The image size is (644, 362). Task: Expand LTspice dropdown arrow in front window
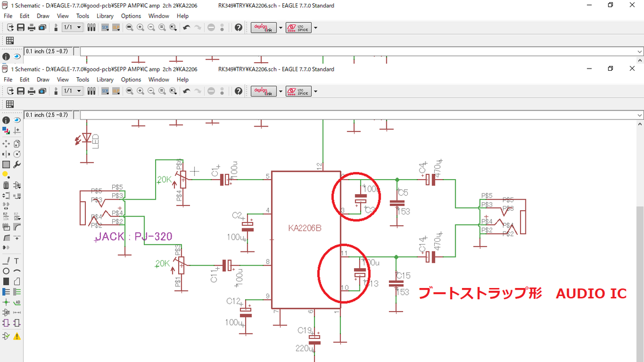click(316, 91)
